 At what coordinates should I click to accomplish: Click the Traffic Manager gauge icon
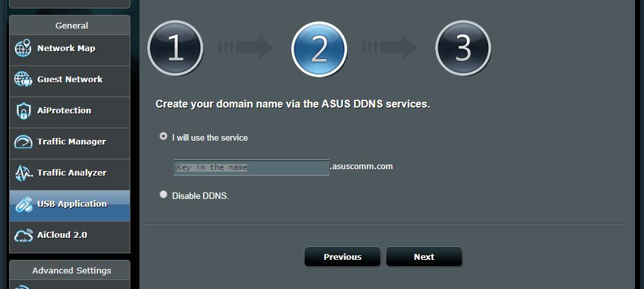pyautogui.click(x=23, y=142)
